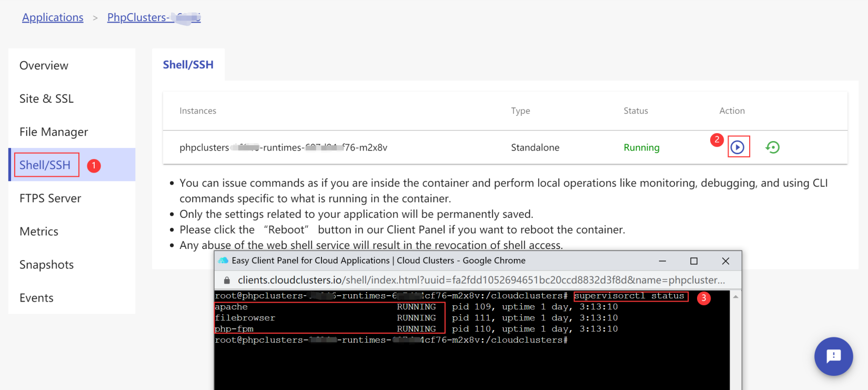Open Snapshots section
This screenshot has width=868, height=390.
coord(72,264)
